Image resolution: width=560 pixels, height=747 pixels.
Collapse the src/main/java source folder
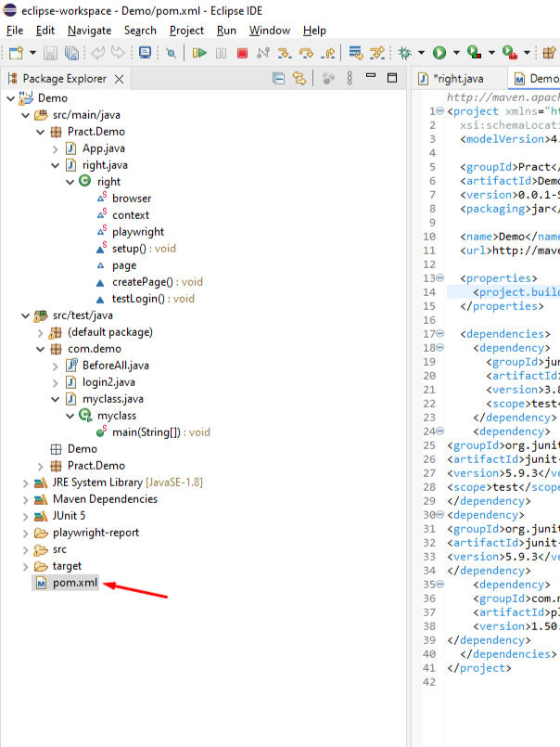[25, 115]
